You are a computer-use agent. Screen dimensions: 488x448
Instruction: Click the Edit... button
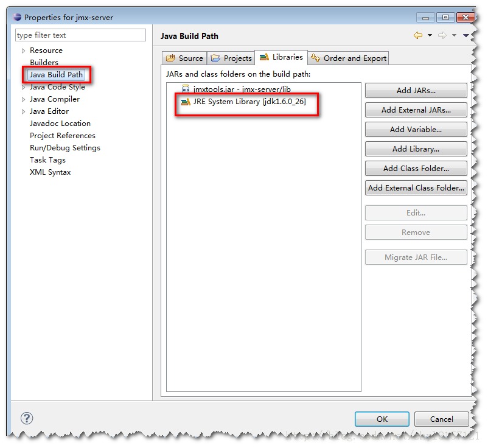coord(416,213)
